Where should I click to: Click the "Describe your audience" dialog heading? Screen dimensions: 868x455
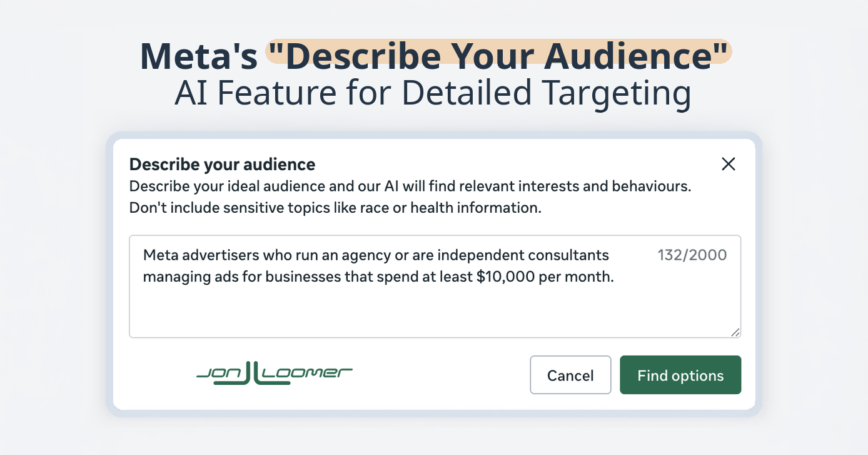(222, 165)
